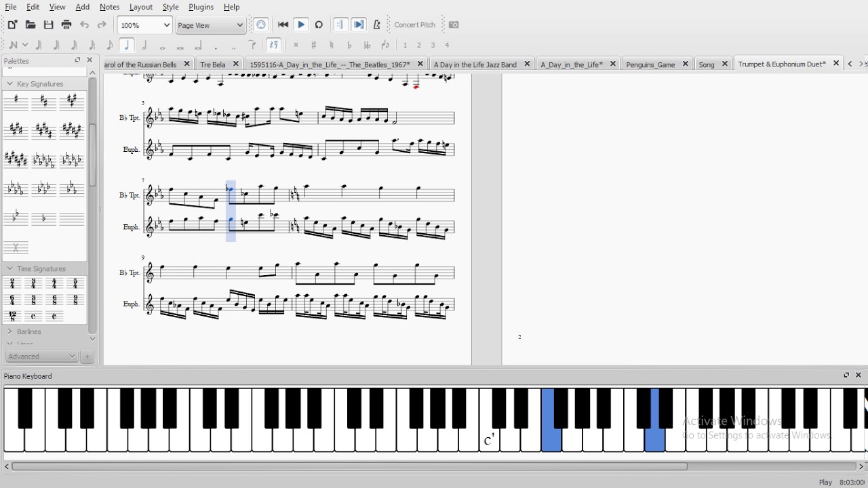Save the current score

click(48, 25)
